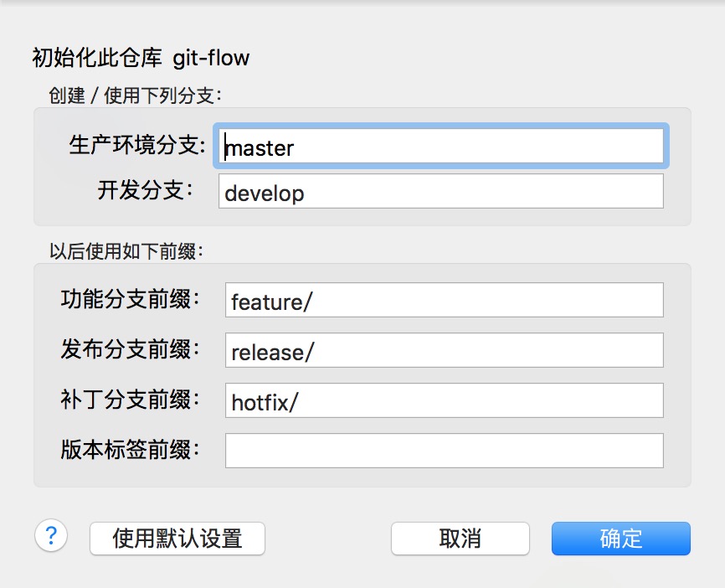Click the empty 版本标签前缀 input field
725x588 pixels.
pyautogui.click(x=445, y=451)
